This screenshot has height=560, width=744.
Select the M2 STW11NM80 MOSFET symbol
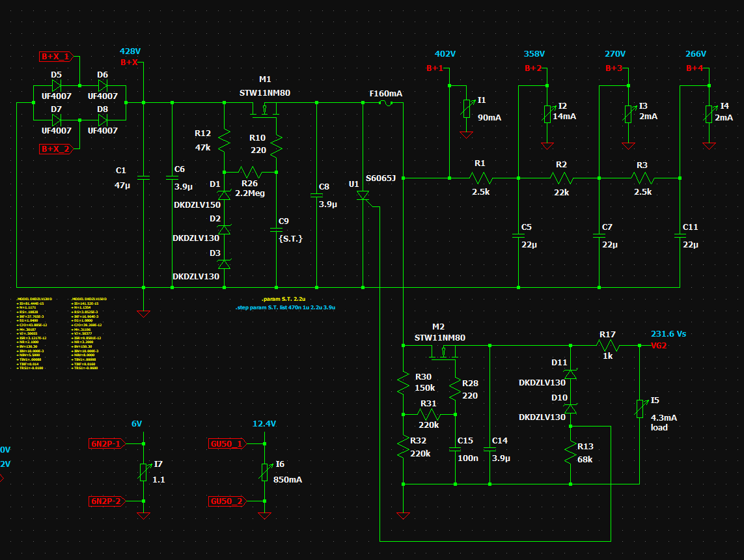pos(443,353)
